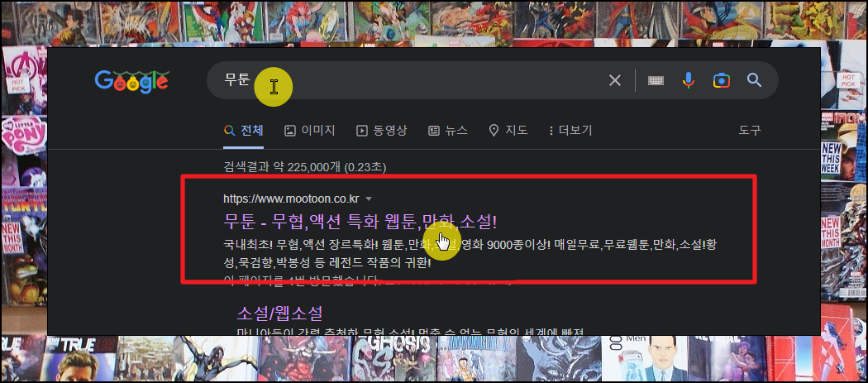Open the 무툰 - 무협,액션 특화 웹툰 result
The height and width of the screenshot is (383, 868).
tap(360, 222)
